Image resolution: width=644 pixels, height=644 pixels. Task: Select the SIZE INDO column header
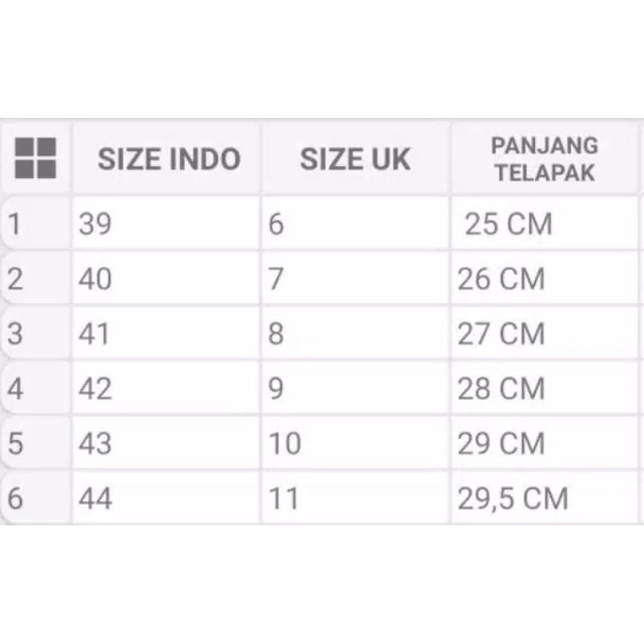(169, 160)
